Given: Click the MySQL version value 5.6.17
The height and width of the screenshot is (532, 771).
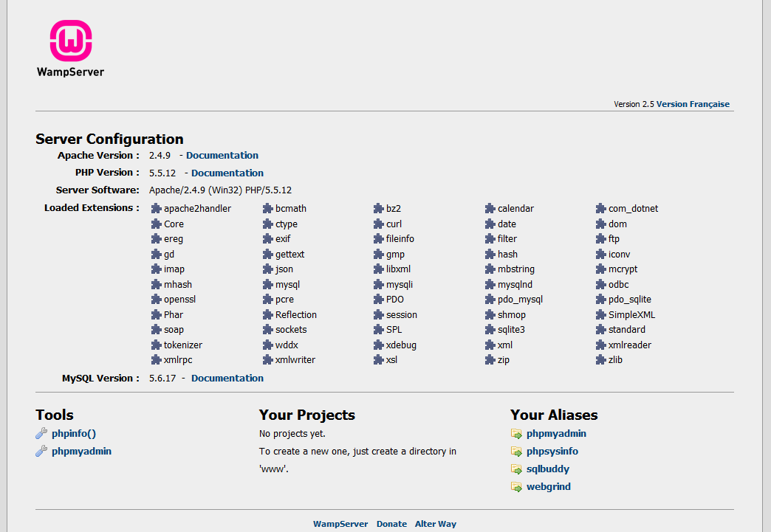Looking at the screenshot, I should tap(162, 379).
